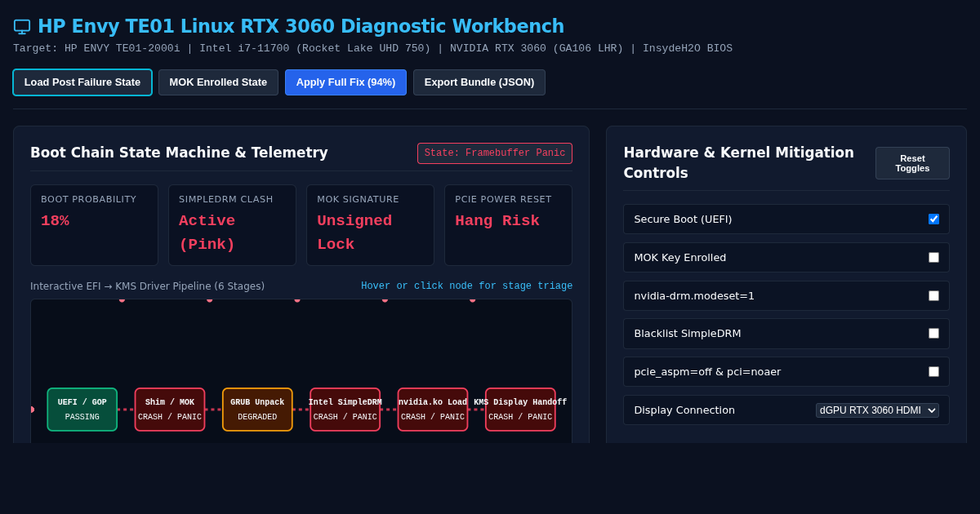Toggle nvidia-drm.modeset=1 checkbox
Viewport: 980px width, 514px height.
pos(933,295)
